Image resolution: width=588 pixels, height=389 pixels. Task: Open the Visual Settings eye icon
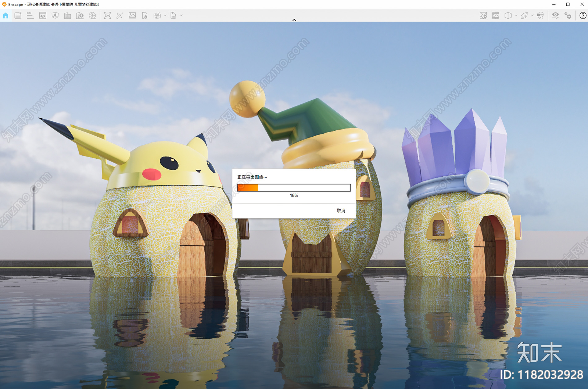pyautogui.click(x=555, y=15)
